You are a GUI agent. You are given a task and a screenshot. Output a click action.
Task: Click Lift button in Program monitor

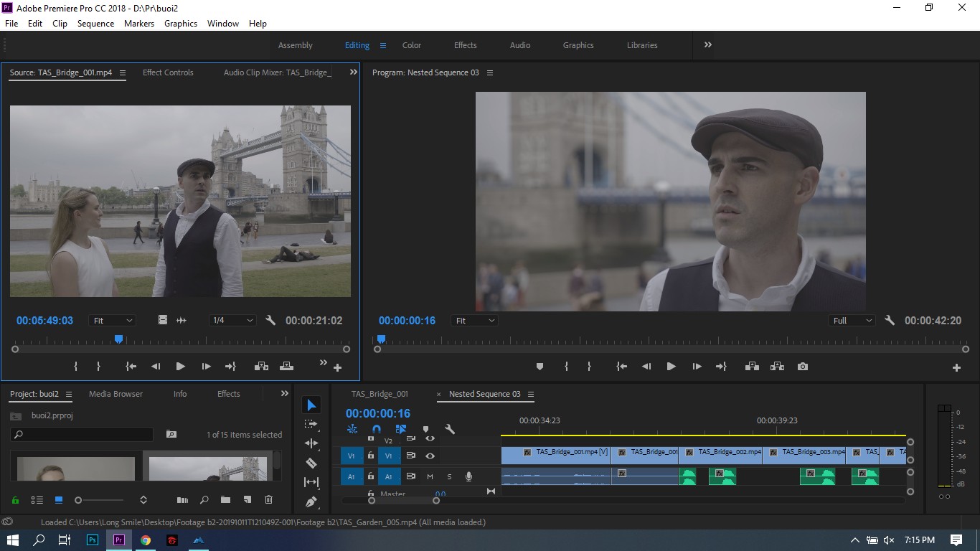(752, 367)
